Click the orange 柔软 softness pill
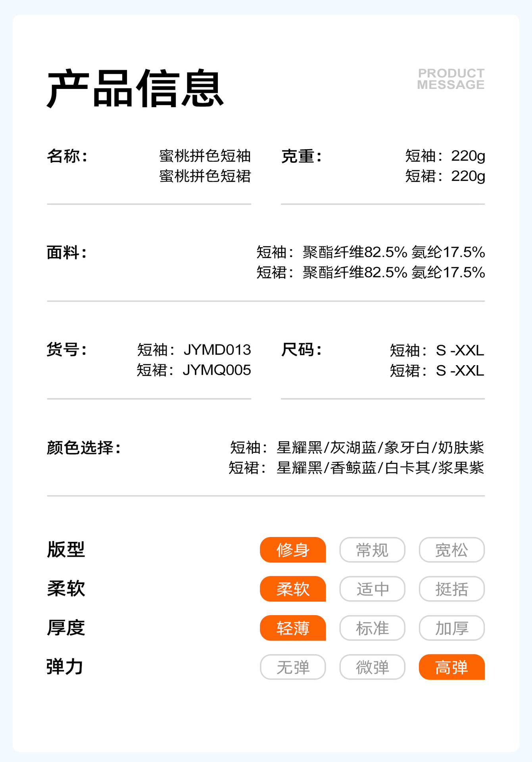The width and height of the screenshot is (532, 762). click(293, 589)
